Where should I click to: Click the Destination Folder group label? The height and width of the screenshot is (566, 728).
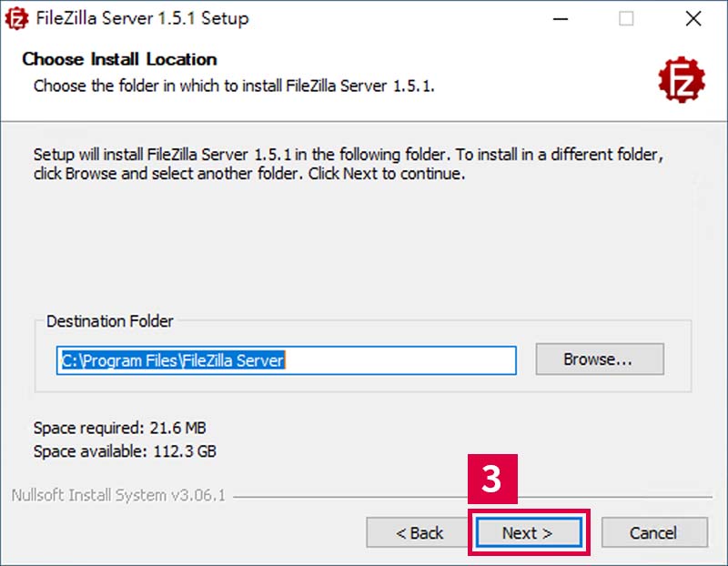click(109, 321)
